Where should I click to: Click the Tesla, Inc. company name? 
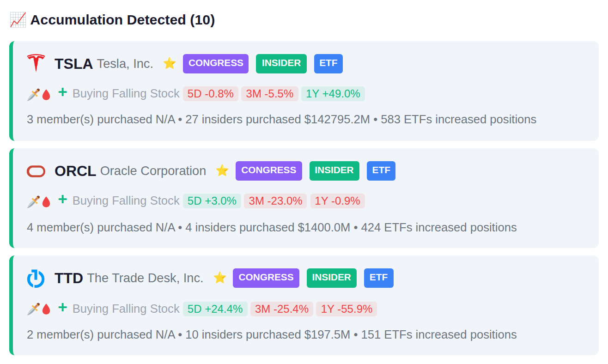pyautogui.click(x=125, y=64)
